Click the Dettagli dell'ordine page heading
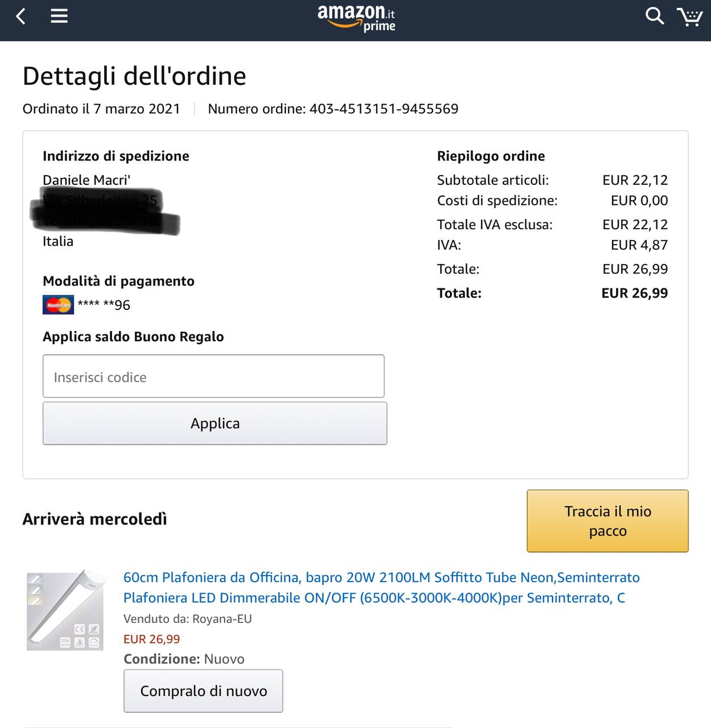The image size is (711, 728). pyautogui.click(x=134, y=76)
